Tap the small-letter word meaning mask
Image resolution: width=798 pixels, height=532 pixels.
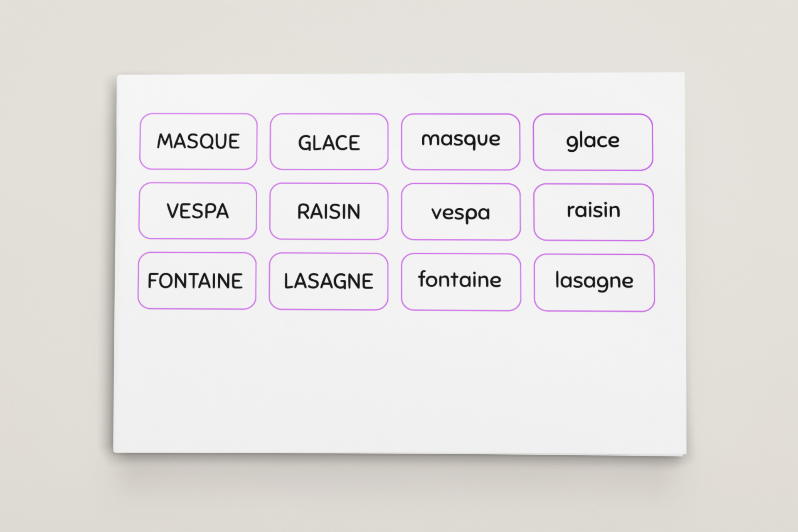461,142
